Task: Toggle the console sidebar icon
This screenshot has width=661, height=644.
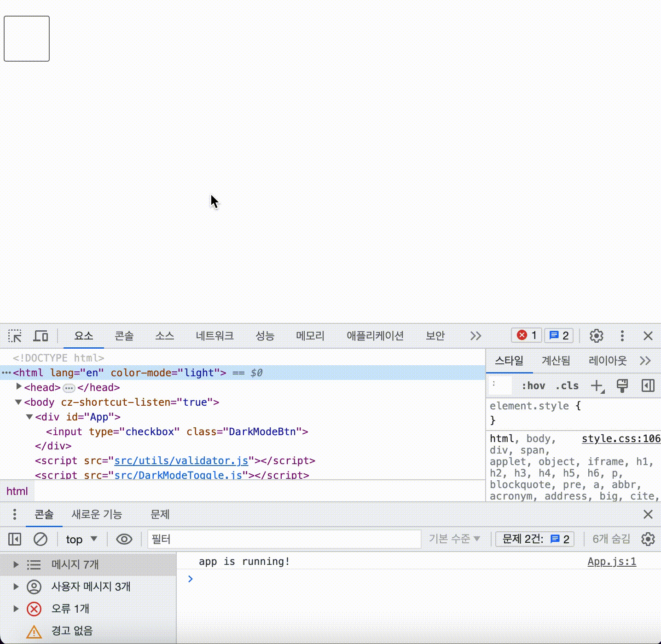Action: pyautogui.click(x=15, y=539)
